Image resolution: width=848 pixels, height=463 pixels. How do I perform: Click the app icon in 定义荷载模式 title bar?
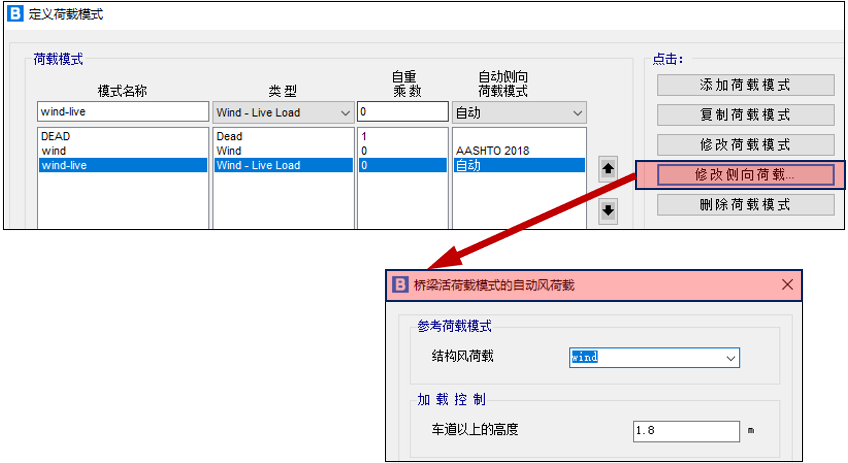tap(14, 15)
